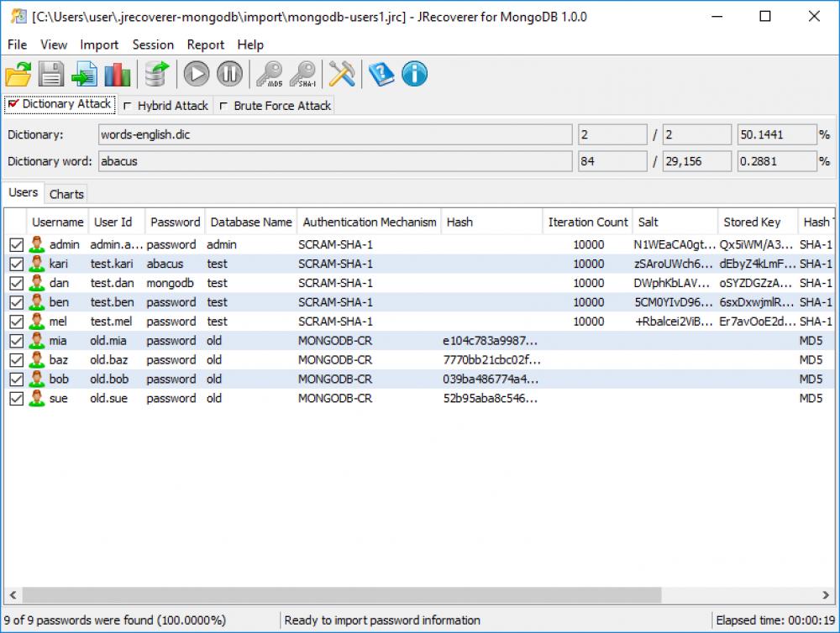Open the Report menu
This screenshot has width=840, height=633.
[205, 44]
